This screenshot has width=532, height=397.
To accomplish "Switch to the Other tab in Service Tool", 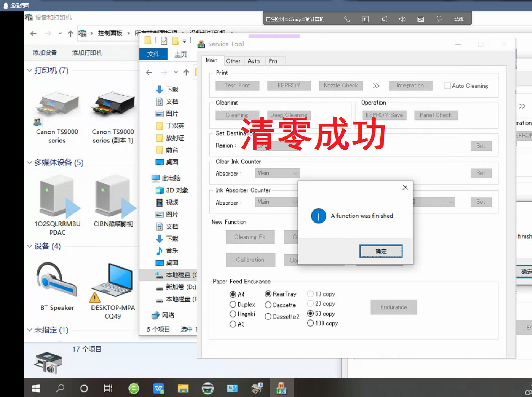I will [x=234, y=61].
